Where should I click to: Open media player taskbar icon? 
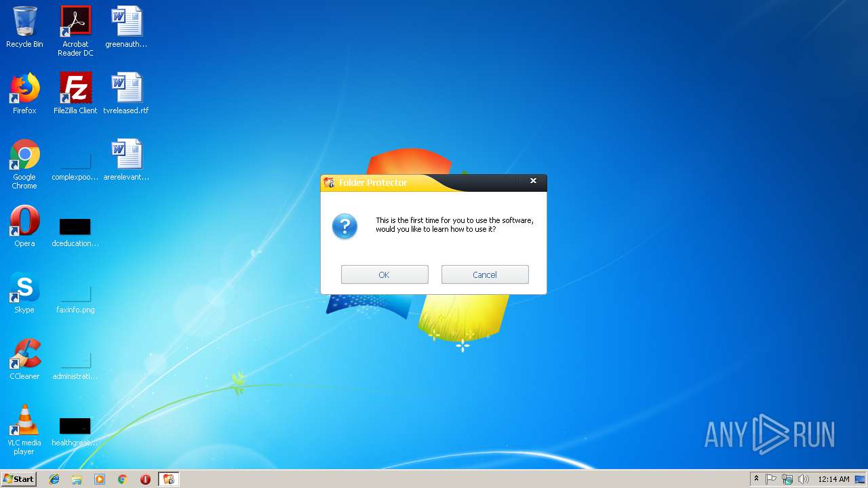[x=100, y=479]
